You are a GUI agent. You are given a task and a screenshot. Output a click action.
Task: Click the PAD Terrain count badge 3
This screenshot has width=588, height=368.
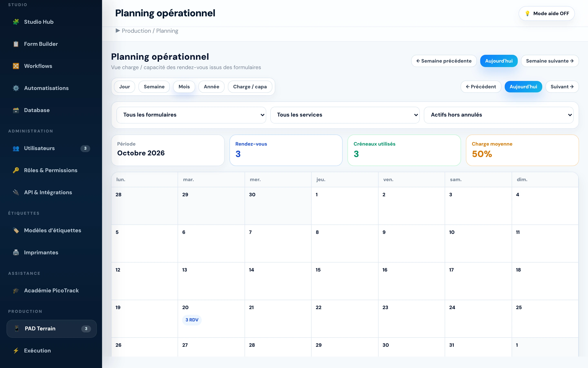tap(86, 329)
